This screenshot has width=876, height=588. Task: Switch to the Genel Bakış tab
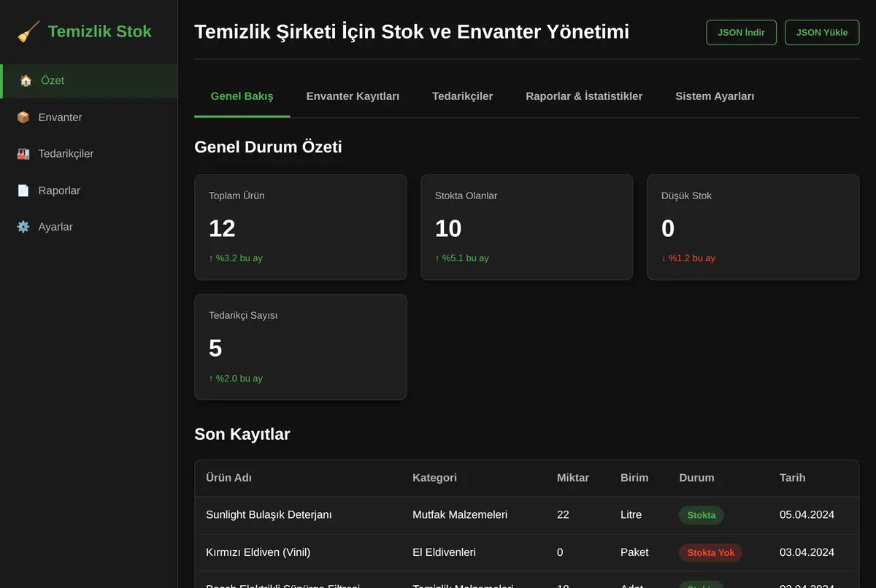coord(242,96)
